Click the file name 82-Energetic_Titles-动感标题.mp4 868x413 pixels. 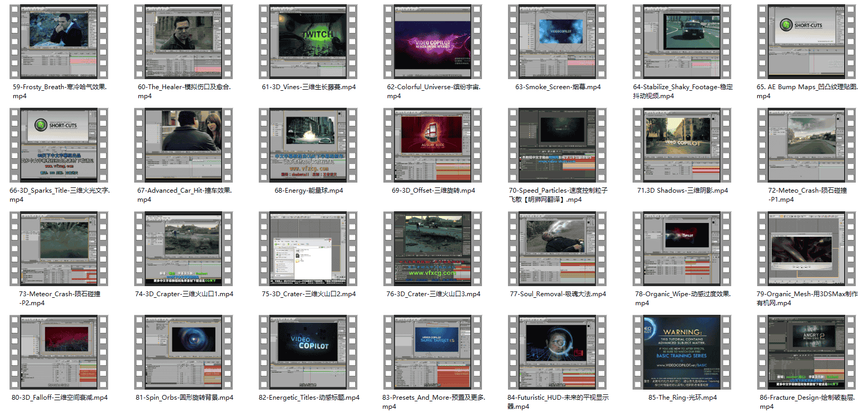[x=309, y=398]
